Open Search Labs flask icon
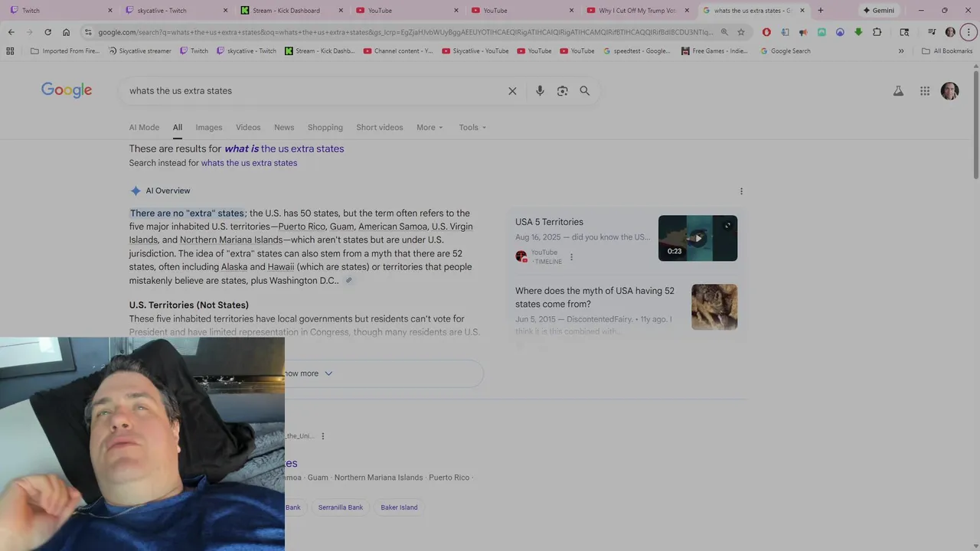980x551 pixels. 898,91
